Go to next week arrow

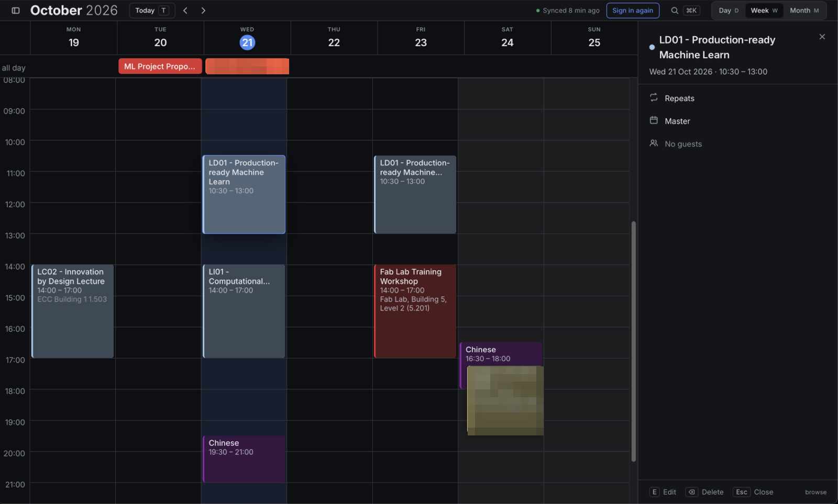(203, 10)
